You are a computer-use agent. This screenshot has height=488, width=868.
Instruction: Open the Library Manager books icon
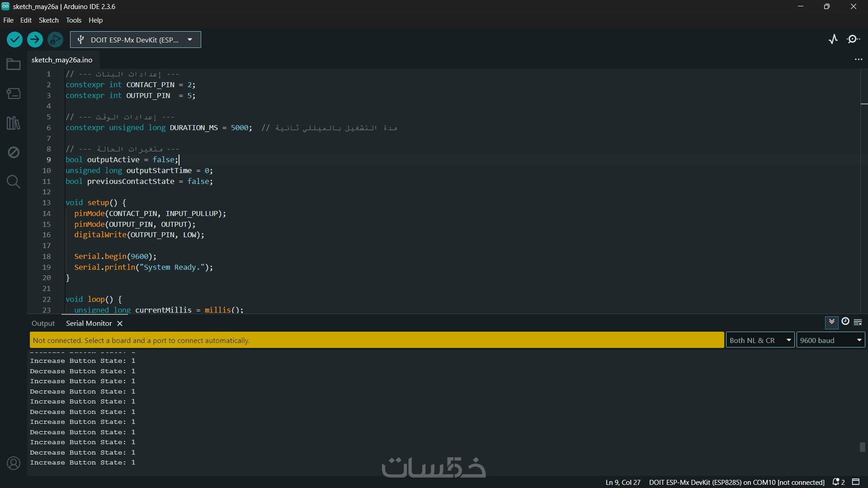tap(14, 123)
